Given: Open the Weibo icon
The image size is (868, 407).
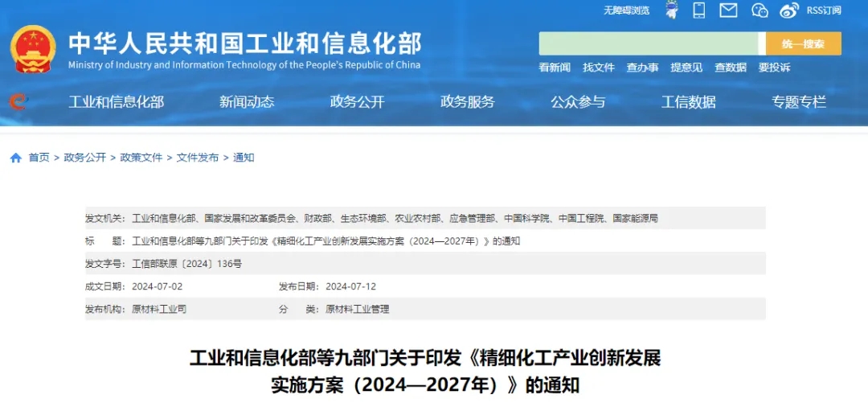Looking at the screenshot, I should coord(789,10).
